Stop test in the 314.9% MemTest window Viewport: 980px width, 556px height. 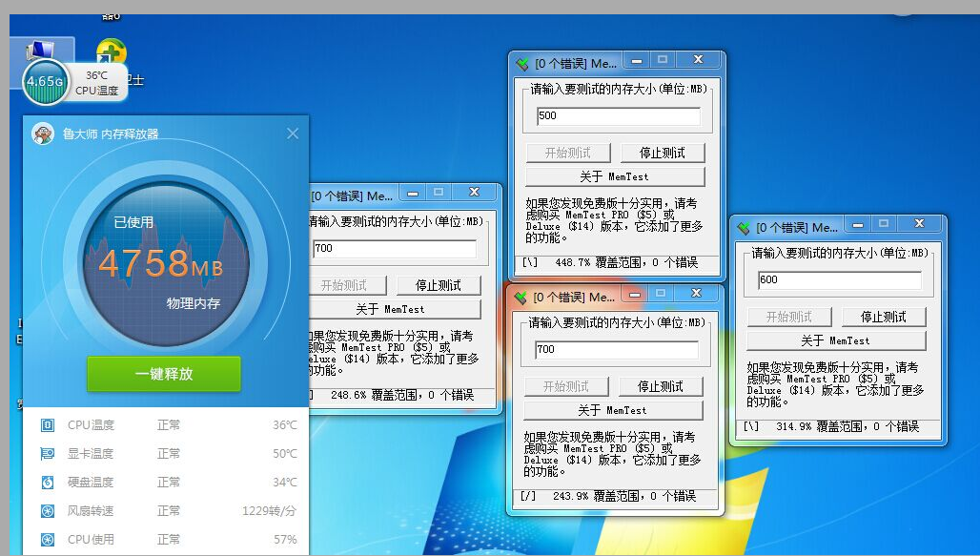(883, 317)
